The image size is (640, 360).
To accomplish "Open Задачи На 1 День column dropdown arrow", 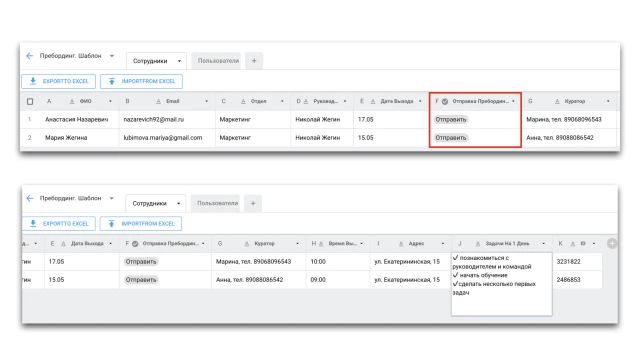I will pyautogui.click(x=544, y=244).
